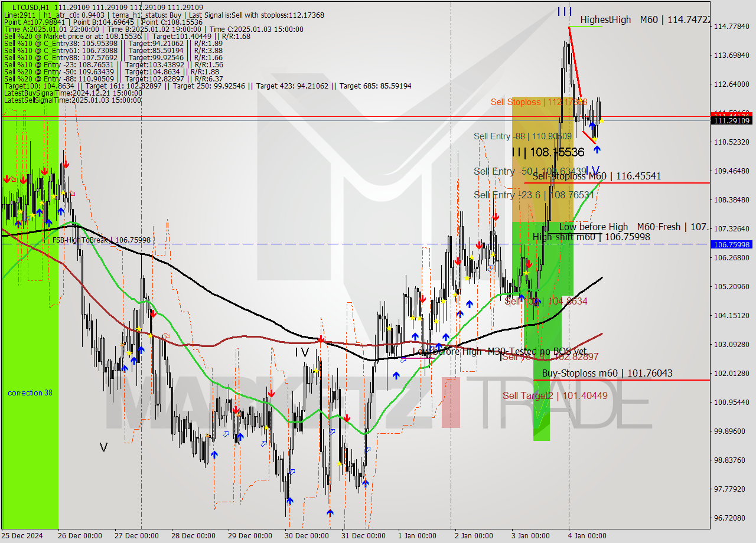The width and height of the screenshot is (756, 543).
Task: Click the 'FSB-HighToBreak | 106.75998' label
Action: pyautogui.click(x=101, y=240)
